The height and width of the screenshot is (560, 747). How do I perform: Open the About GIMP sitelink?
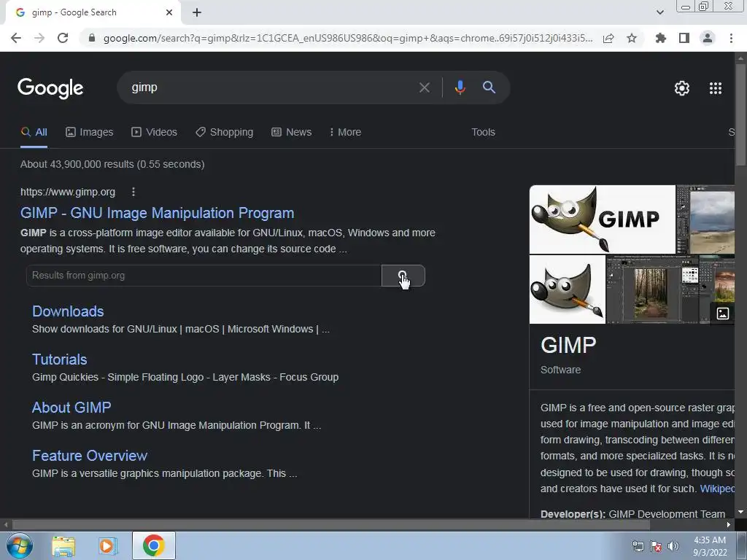tap(71, 408)
